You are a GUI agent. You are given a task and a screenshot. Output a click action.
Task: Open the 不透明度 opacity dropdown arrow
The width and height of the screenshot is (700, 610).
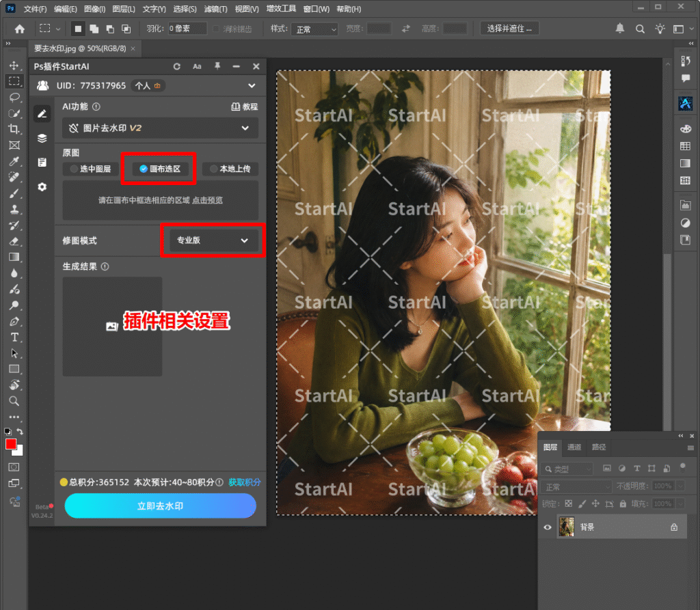[x=681, y=486]
